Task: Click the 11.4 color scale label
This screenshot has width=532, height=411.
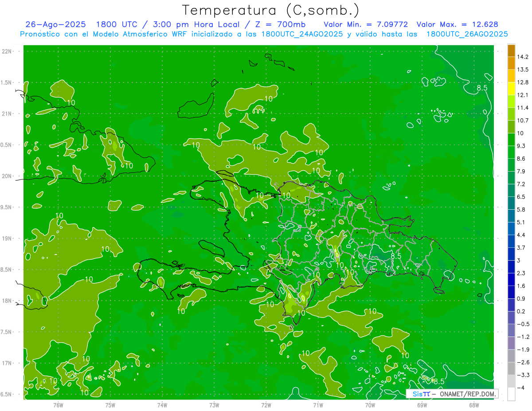Action: 523,108
